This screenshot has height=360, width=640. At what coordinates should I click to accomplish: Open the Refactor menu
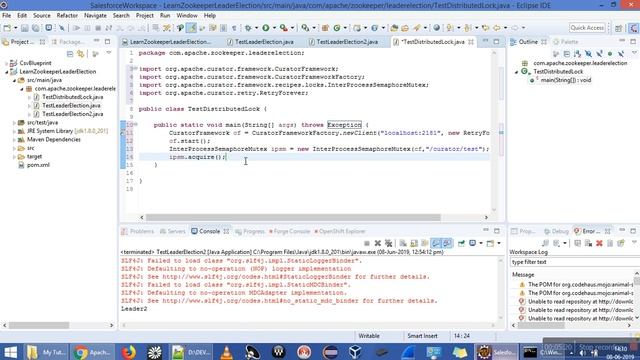click(67, 16)
